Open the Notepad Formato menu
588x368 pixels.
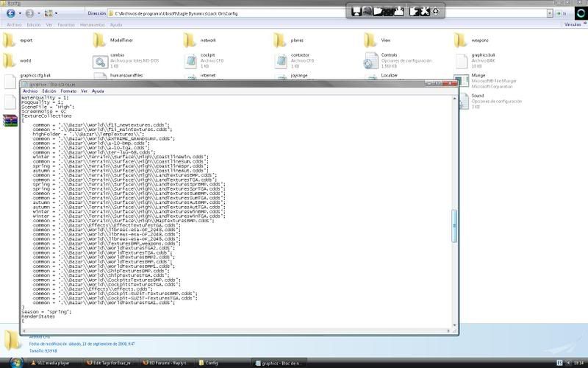coord(68,91)
